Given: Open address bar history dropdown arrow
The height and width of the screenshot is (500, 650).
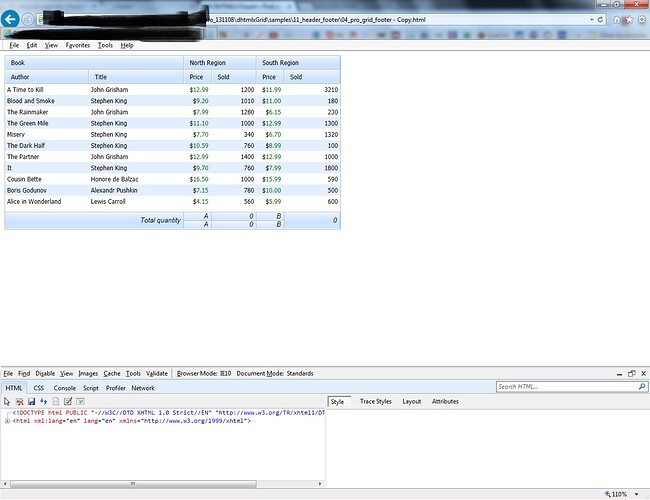Looking at the screenshot, I should (x=592, y=19).
